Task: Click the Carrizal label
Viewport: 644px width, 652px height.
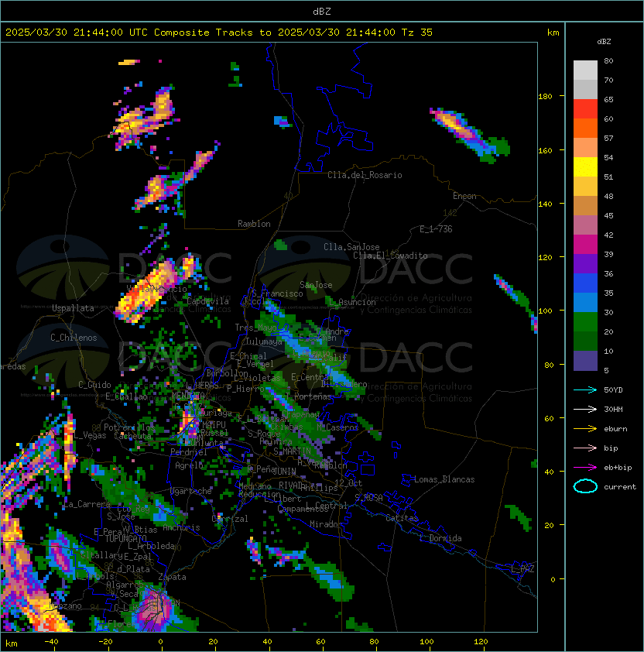Action: click(x=230, y=519)
